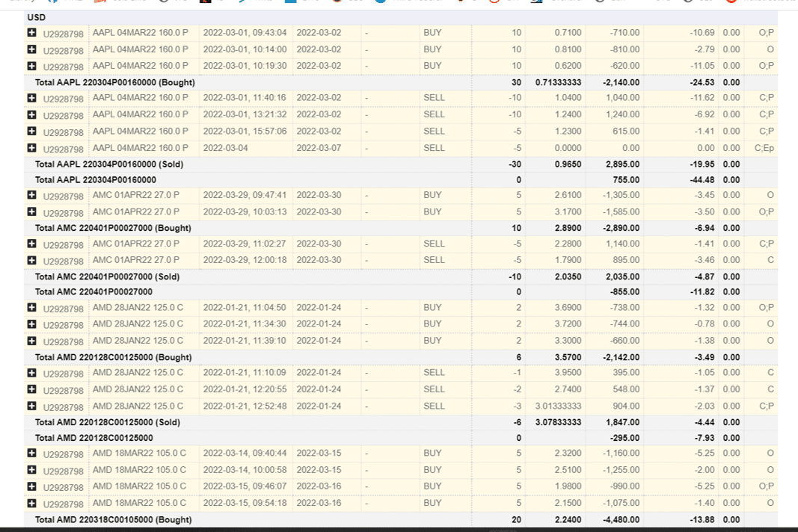Click the symbol 'AMD 18MAR22 105.0 C' at 10:00:58
This screenshot has width=798, height=532.
point(139,470)
